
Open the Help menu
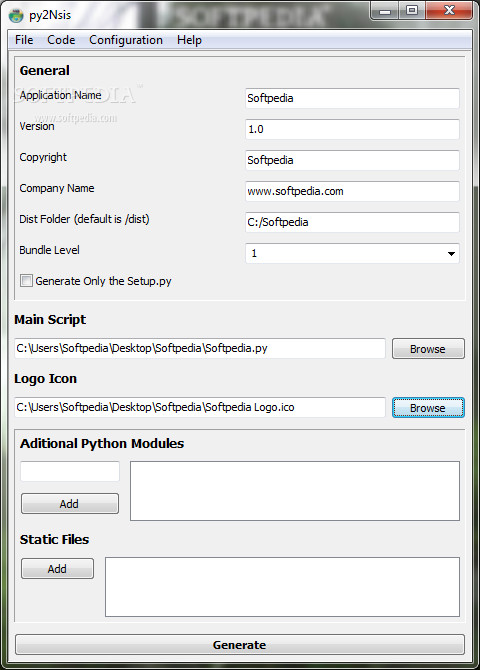(189, 40)
